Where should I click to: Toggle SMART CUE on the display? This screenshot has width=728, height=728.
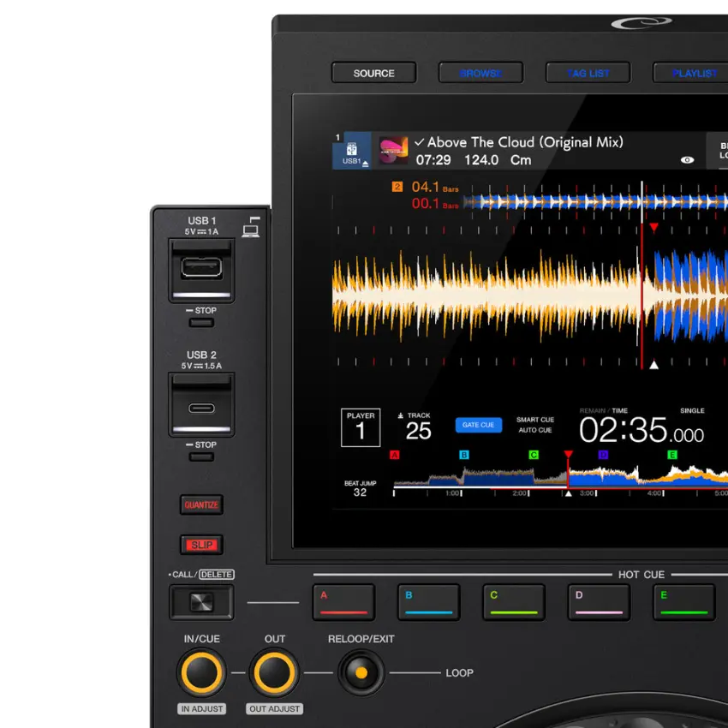tap(534, 420)
